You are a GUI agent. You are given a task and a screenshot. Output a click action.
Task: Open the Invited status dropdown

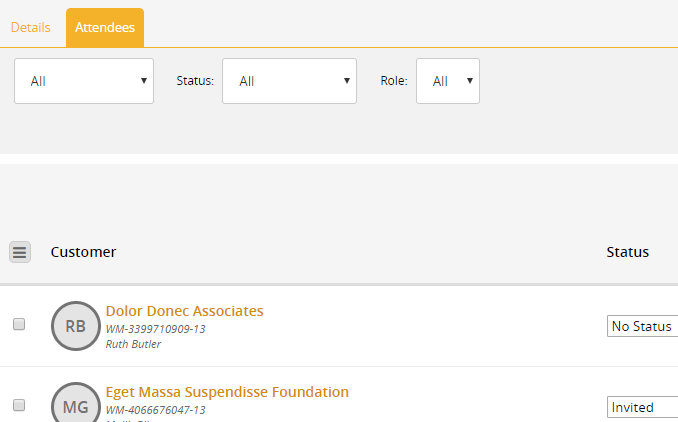click(x=642, y=407)
